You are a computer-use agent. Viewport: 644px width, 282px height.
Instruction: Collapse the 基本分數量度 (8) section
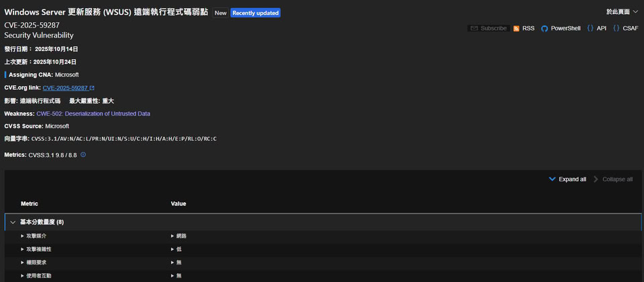coord(13,222)
